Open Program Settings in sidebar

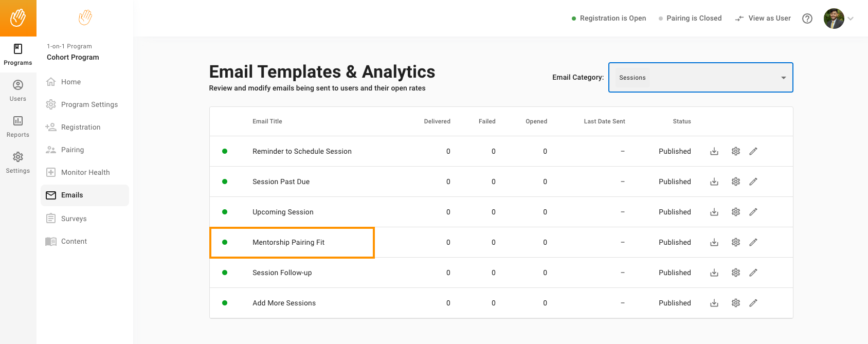click(x=89, y=104)
